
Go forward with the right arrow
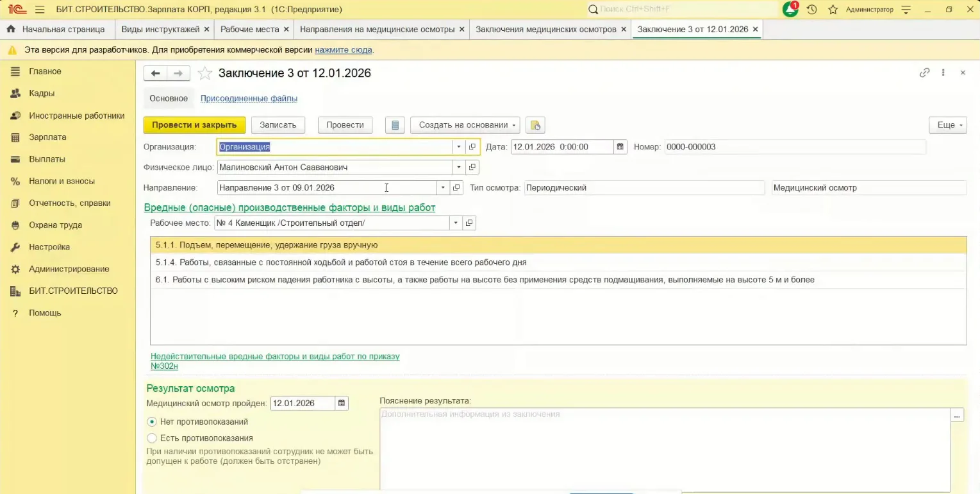click(178, 73)
